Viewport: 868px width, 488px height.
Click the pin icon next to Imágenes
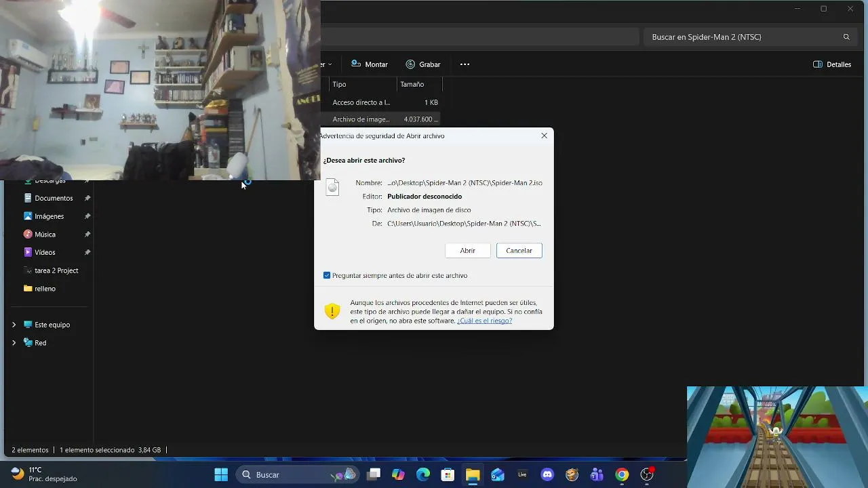point(87,216)
